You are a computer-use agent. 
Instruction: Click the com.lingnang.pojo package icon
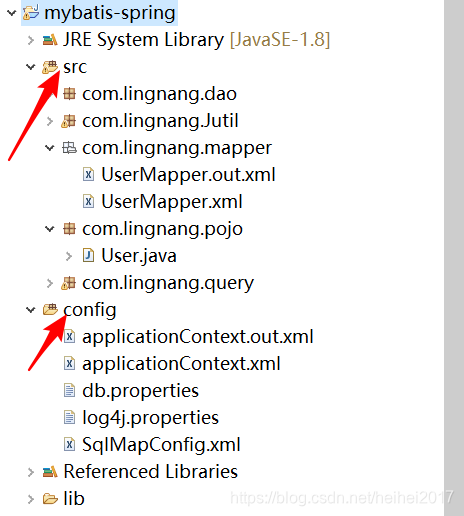[69, 229]
